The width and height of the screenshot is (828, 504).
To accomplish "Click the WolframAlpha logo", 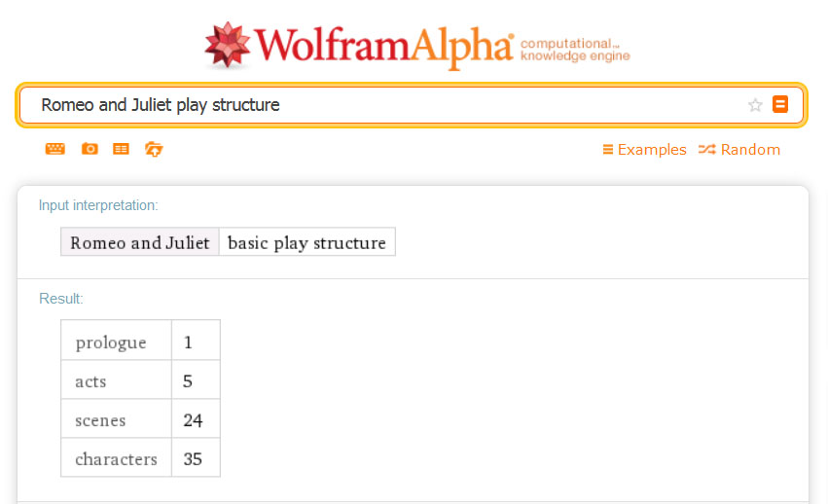I will [x=360, y=45].
